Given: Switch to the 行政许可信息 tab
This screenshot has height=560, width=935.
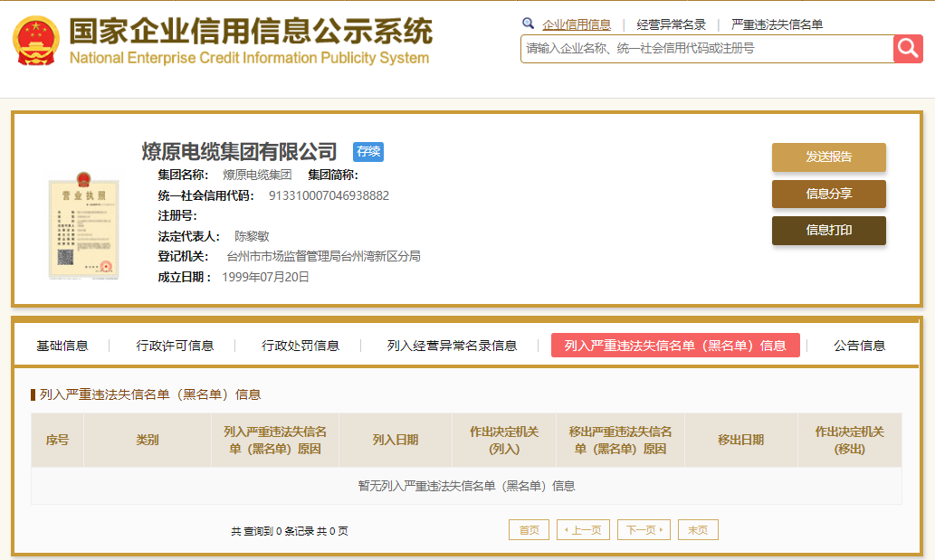Looking at the screenshot, I should [175, 346].
